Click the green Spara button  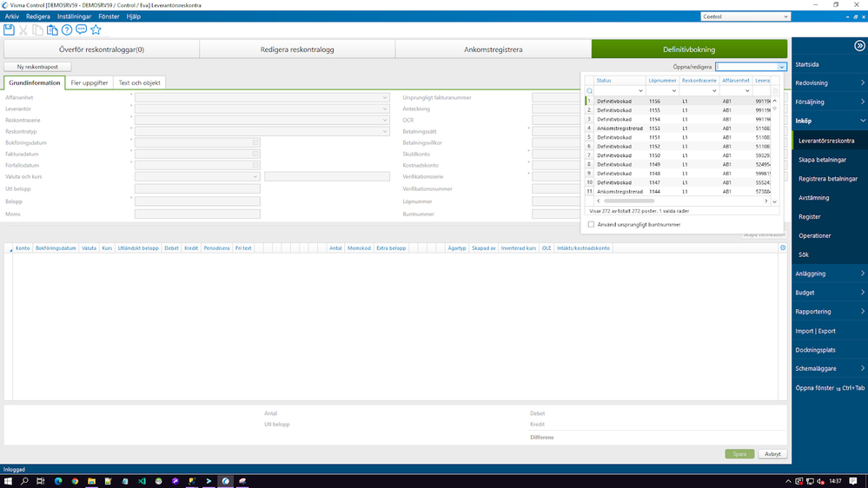(739, 454)
